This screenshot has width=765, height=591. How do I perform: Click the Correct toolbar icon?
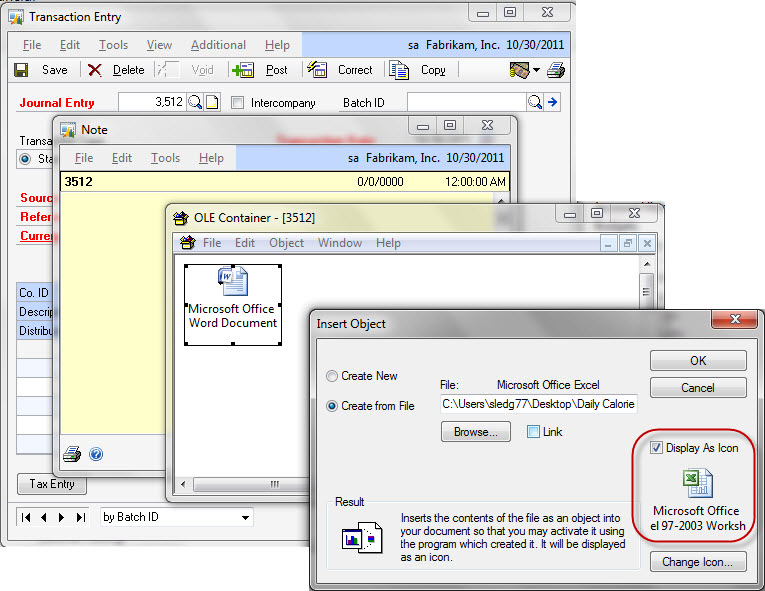pyautogui.click(x=317, y=69)
